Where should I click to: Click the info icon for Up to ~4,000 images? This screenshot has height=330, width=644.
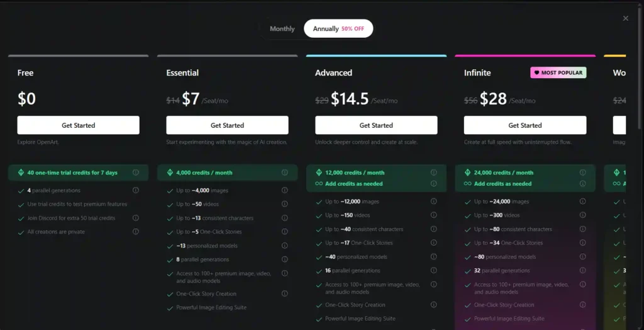[285, 190]
